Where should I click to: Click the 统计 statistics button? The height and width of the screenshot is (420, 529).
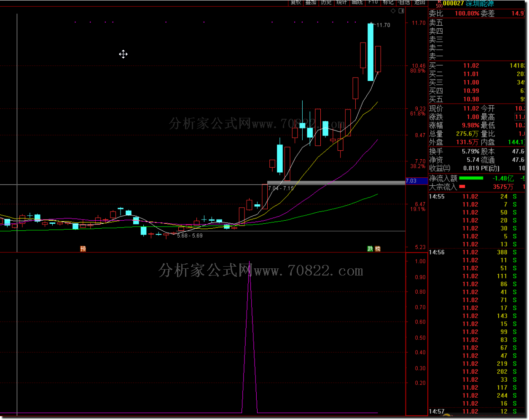(x=341, y=3)
